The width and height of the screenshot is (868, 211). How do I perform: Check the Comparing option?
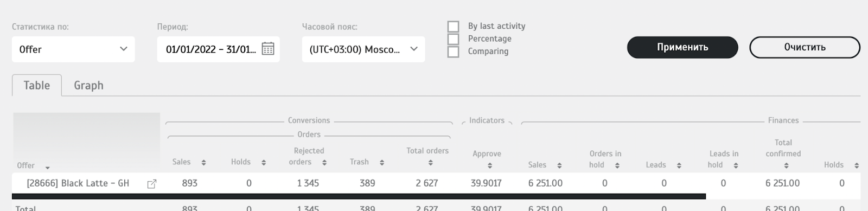click(453, 52)
